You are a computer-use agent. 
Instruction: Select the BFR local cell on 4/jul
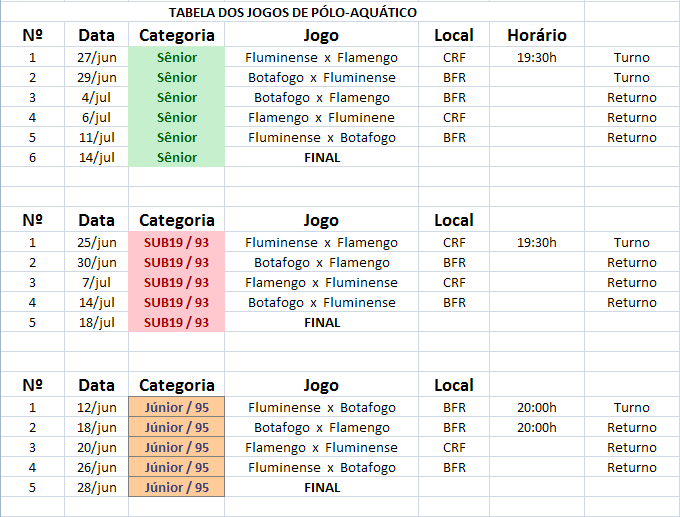click(x=454, y=97)
